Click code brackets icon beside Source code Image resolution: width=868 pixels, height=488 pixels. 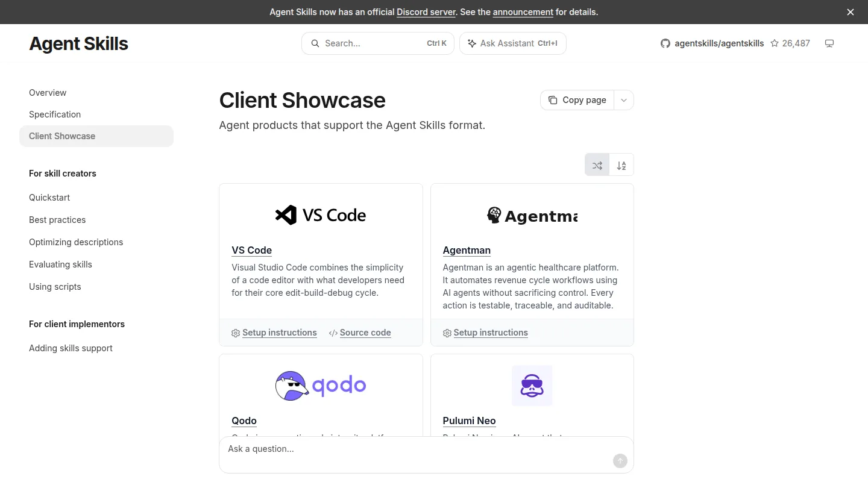click(x=333, y=333)
